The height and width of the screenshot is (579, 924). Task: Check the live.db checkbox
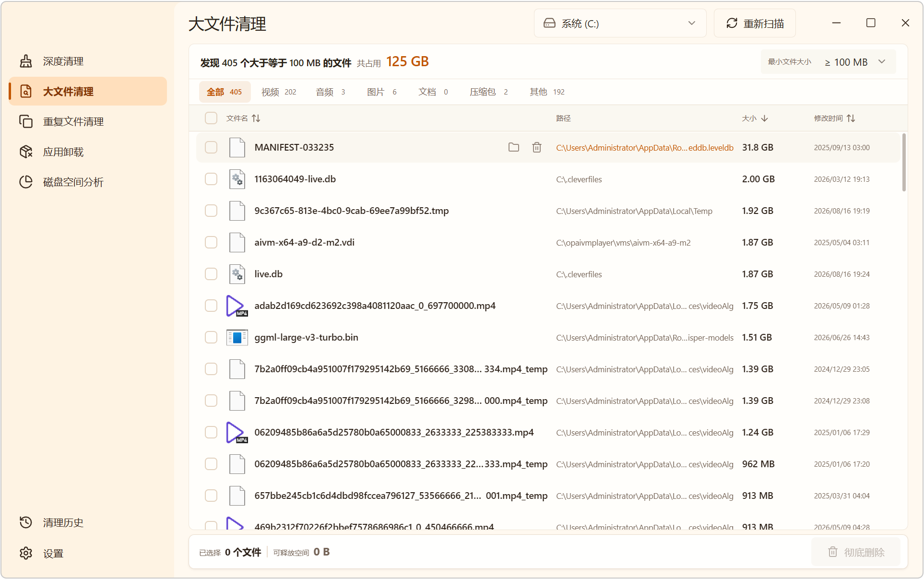(x=211, y=274)
